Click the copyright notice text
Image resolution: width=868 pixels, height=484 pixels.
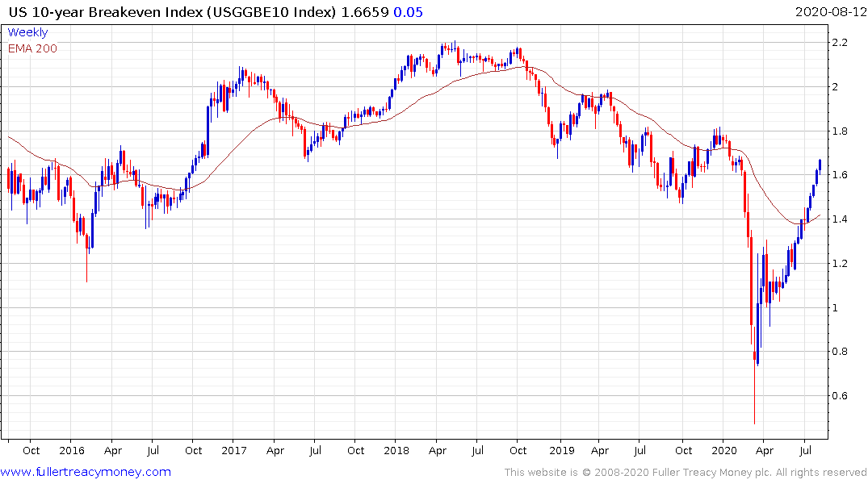[x=686, y=473]
